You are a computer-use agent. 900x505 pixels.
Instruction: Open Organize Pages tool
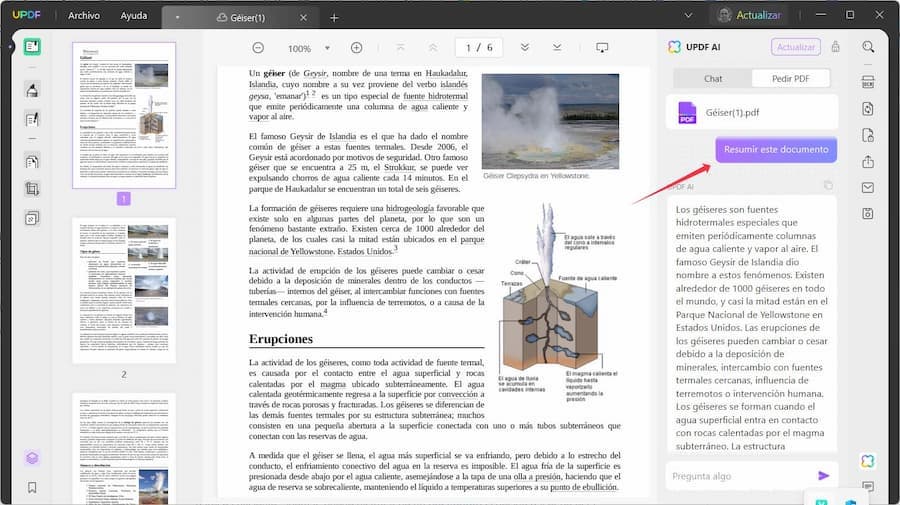click(32, 161)
